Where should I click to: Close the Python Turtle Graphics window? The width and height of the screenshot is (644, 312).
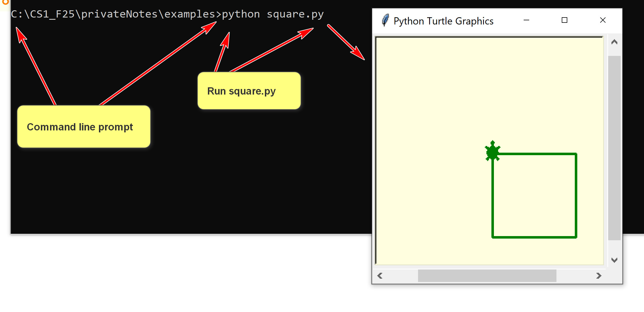click(603, 20)
